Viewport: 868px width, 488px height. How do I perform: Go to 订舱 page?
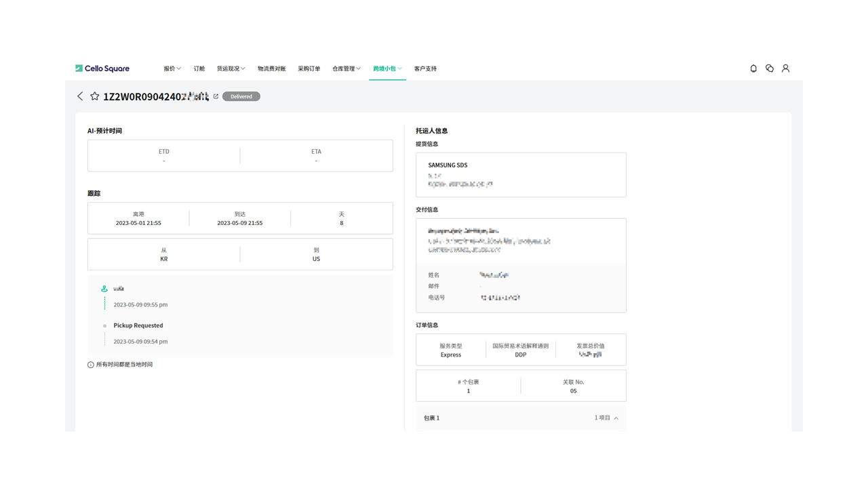click(x=199, y=68)
